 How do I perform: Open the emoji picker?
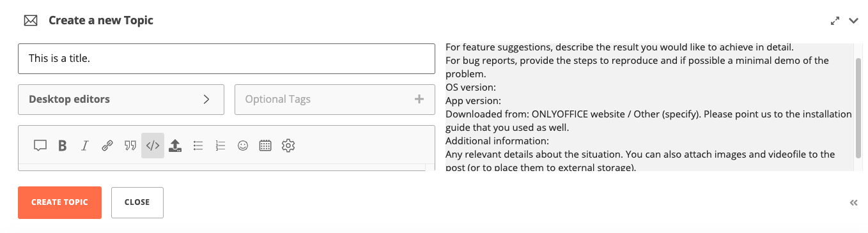coord(243,146)
